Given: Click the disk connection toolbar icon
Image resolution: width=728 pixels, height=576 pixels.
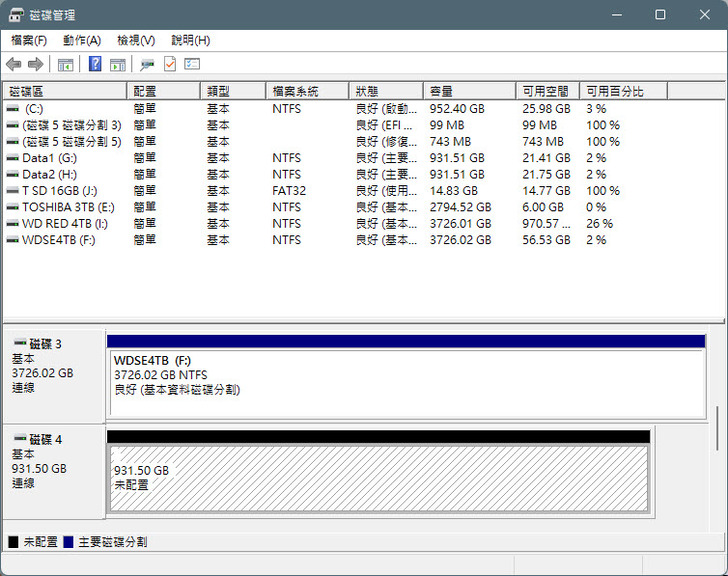Looking at the screenshot, I should (x=147, y=65).
